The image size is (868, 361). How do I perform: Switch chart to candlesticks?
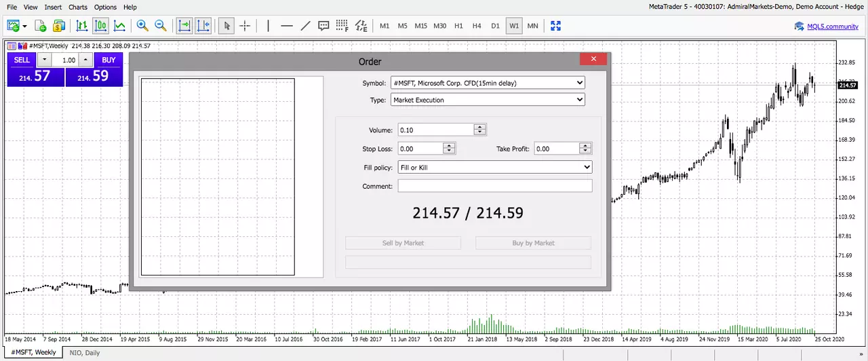[x=101, y=26]
